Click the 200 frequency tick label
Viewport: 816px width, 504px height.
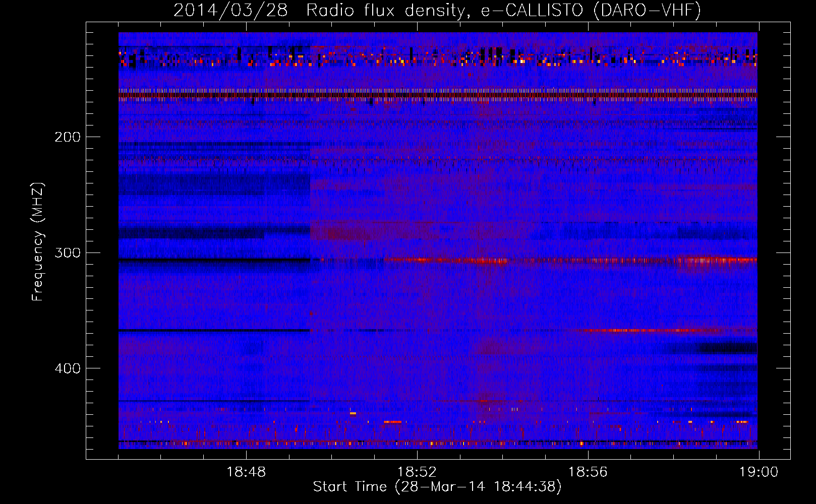tap(68, 137)
